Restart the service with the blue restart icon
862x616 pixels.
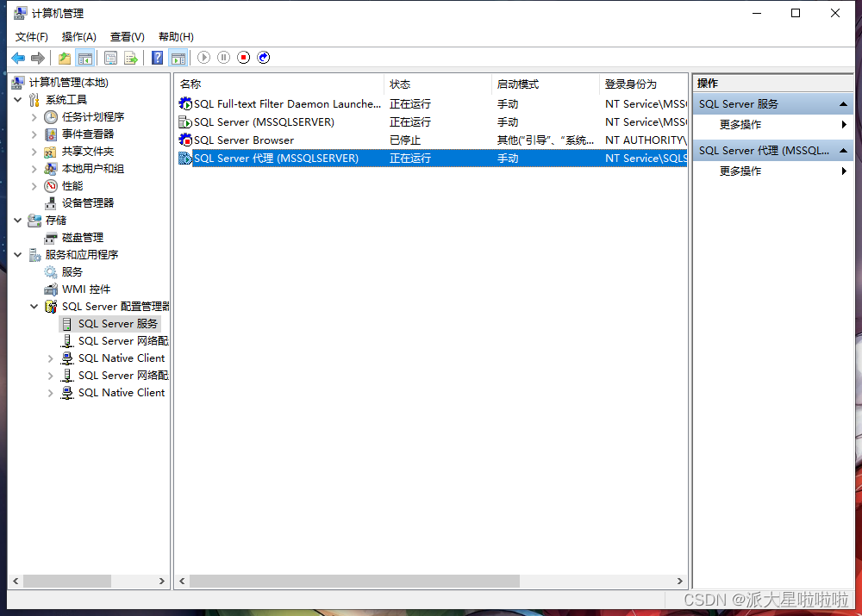[x=264, y=58]
